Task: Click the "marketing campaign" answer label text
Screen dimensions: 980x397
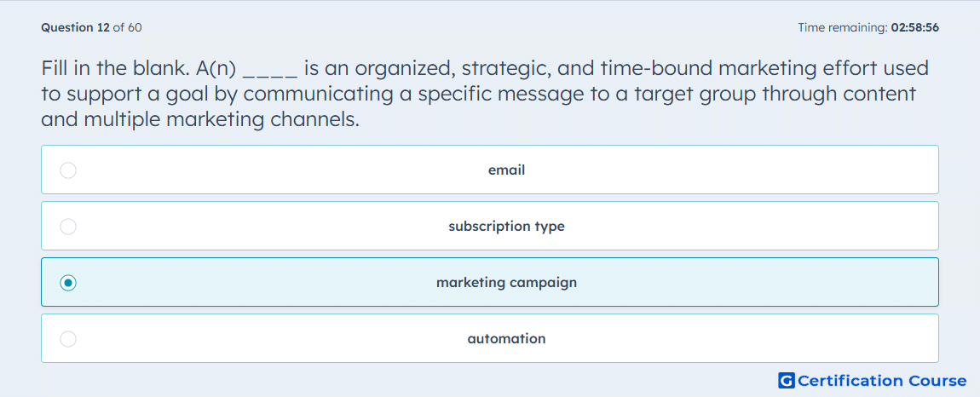Action: tap(506, 283)
